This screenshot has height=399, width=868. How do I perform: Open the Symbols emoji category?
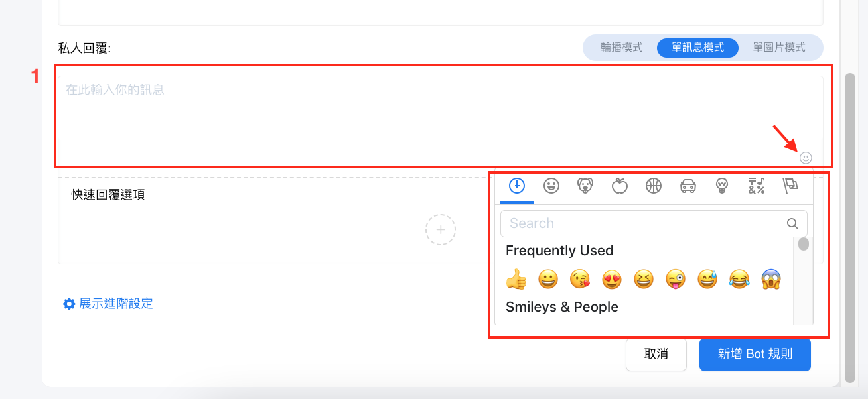757,186
